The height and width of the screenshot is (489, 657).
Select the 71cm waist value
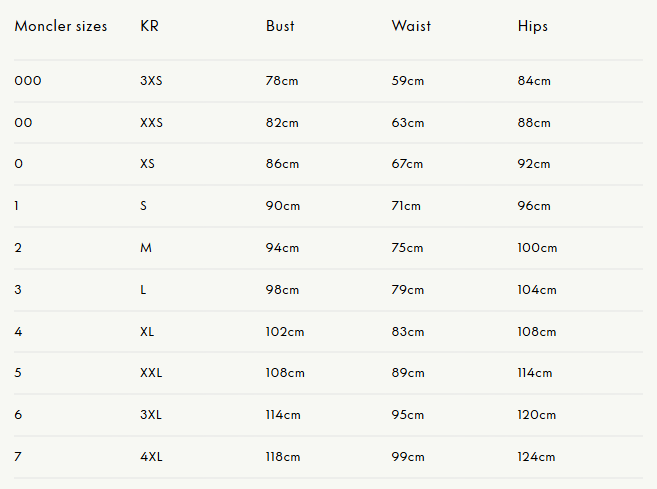406,206
